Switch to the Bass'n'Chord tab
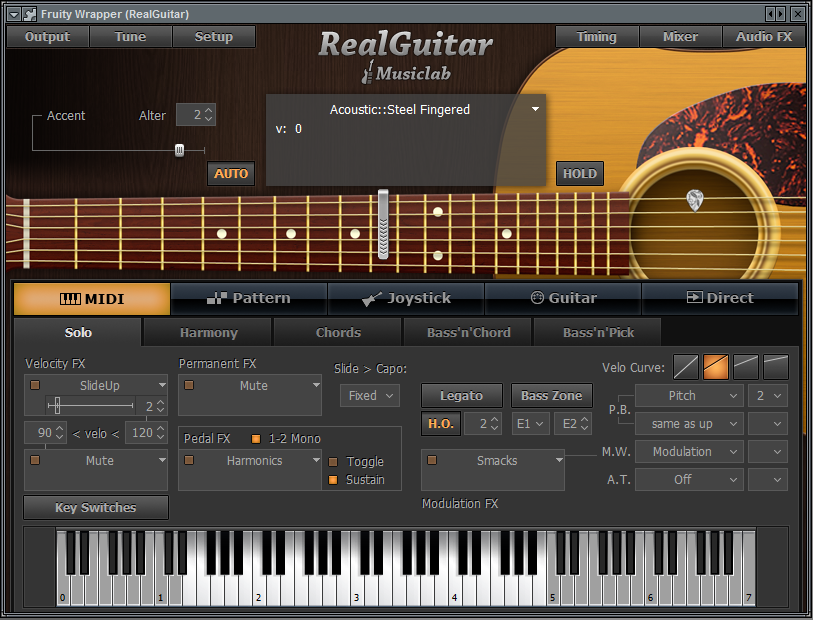Screen dimensions: 813x620 pos(468,332)
